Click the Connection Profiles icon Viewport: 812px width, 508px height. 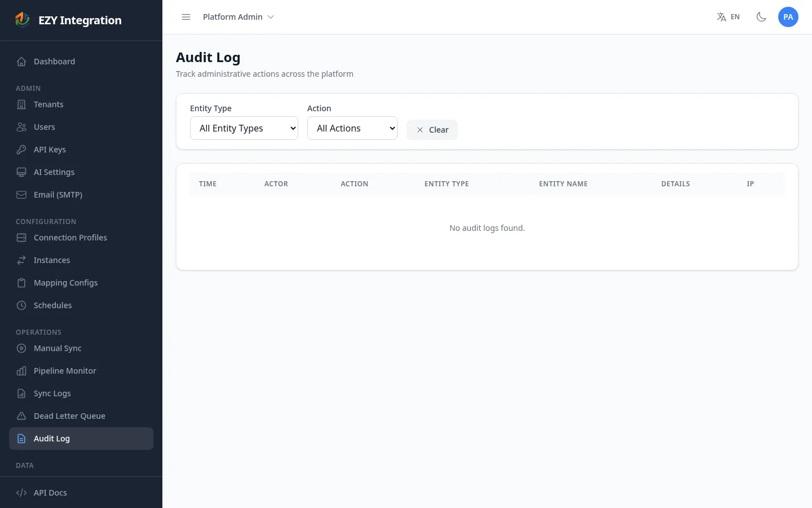21,238
